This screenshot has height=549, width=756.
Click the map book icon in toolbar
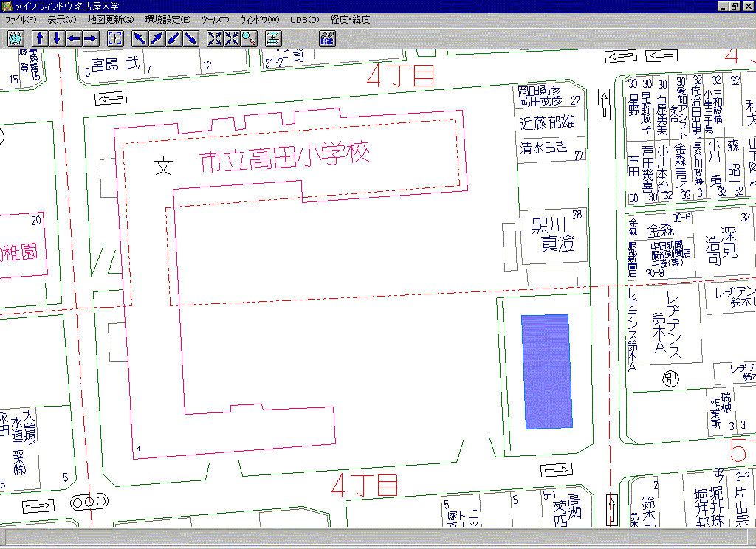click(x=16, y=38)
